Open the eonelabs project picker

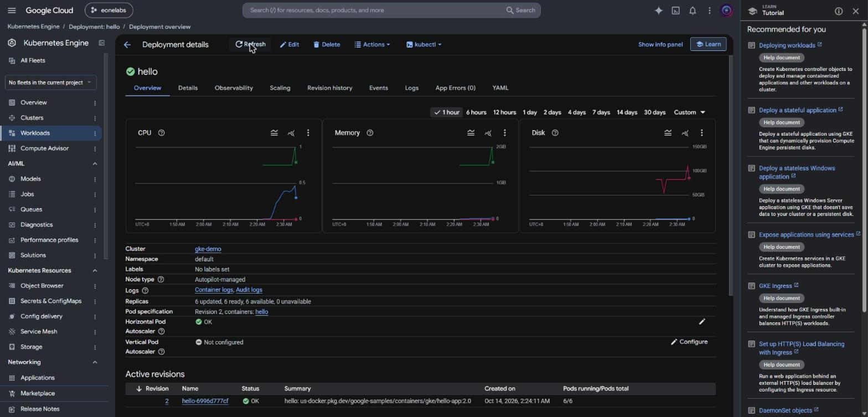pyautogui.click(x=109, y=11)
